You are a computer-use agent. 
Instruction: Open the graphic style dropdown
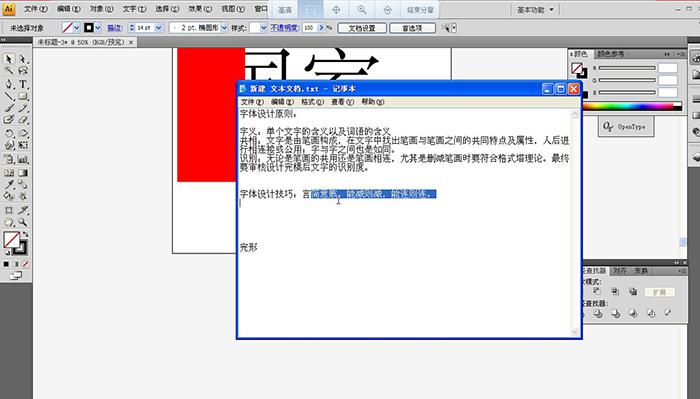tap(263, 28)
